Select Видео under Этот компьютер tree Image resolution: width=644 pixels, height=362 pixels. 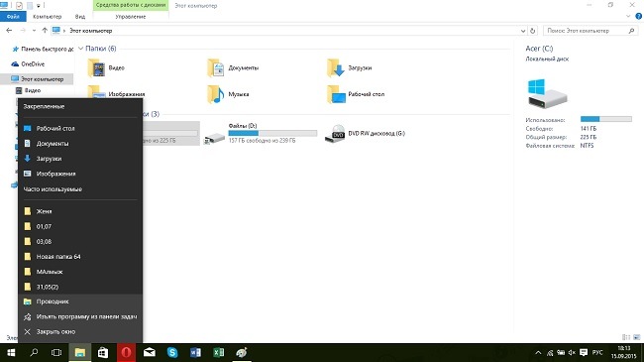[x=28, y=90]
